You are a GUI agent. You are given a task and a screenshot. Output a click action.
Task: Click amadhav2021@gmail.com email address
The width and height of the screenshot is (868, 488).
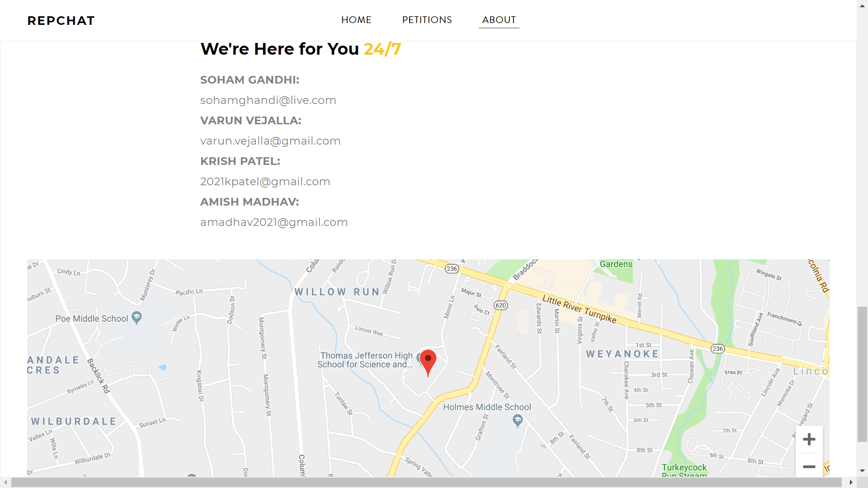pyautogui.click(x=274, y=222)
